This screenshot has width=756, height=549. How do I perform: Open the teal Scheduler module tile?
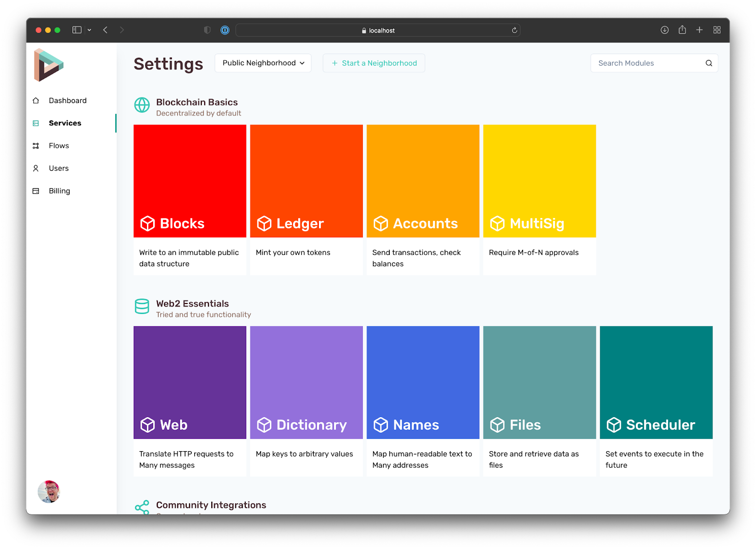click(x=656, y=383)
